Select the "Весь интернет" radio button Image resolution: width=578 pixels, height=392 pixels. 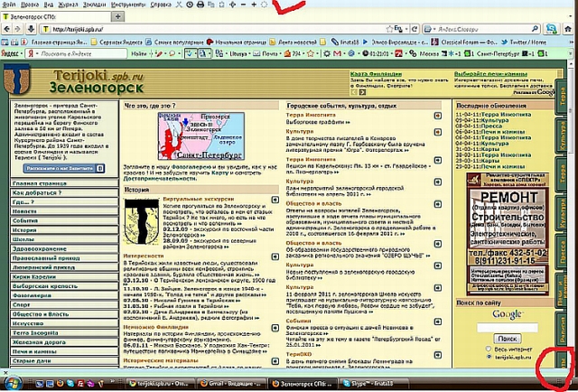490,347
